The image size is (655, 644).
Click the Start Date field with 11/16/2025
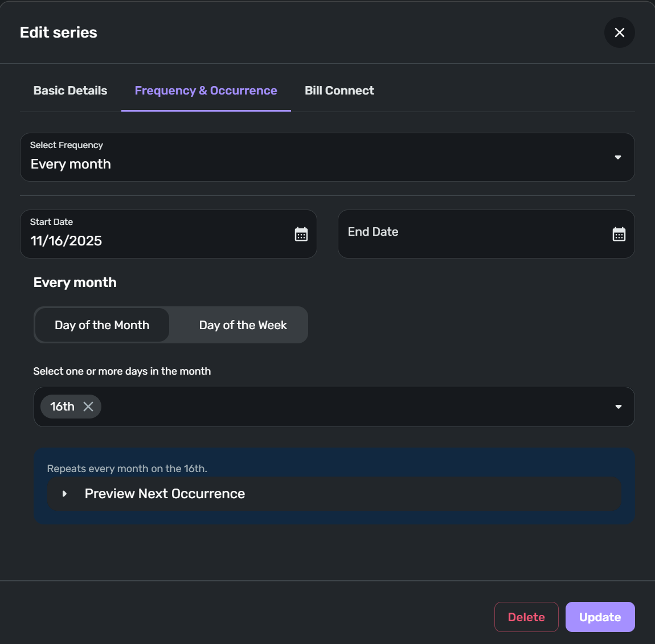(x=154, y=235)
